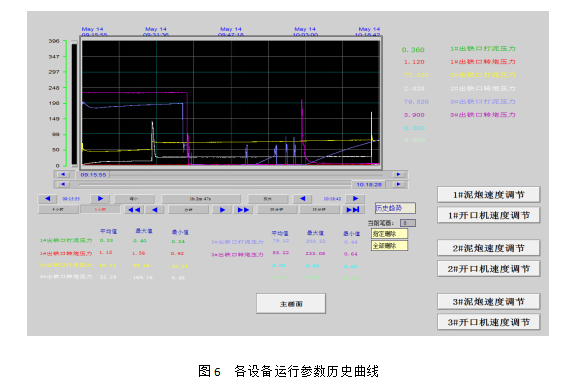Click left arrow of the upper trend scrollbar
Screen dimensions: 569x389
click(63, 175)
